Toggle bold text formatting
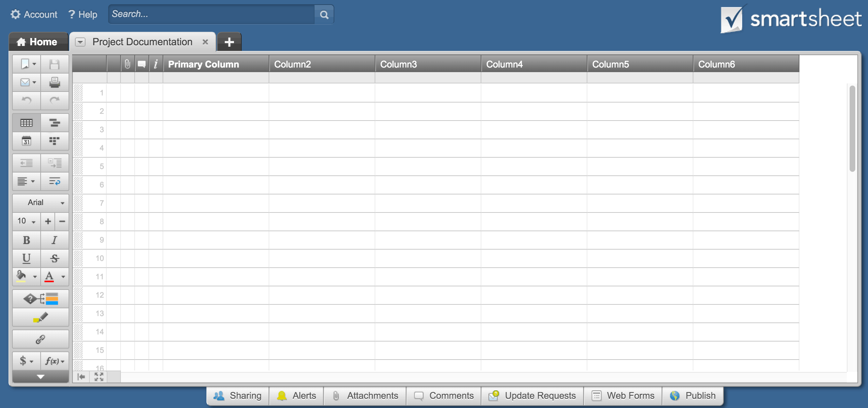This screenshot has width=868, height=408. 27,240
